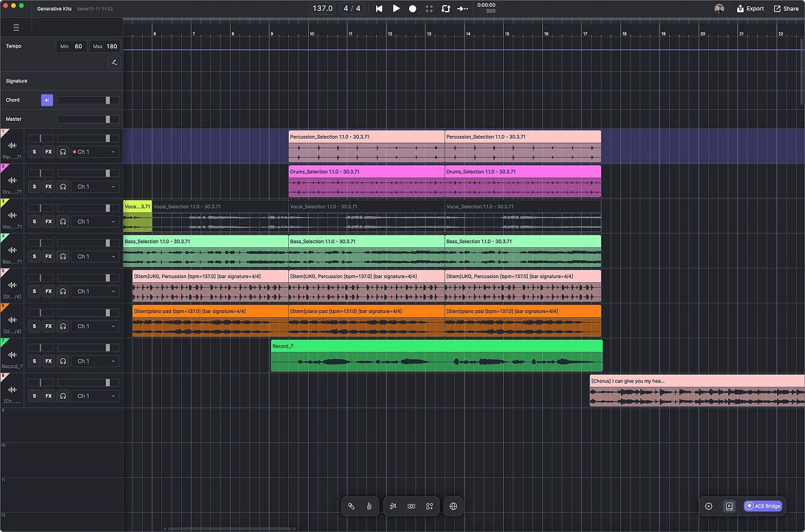This screenshot has width=805, height=532.
Task: Solo the Drums track with S button
Action: pyautogui.click(x=34, y=186)
